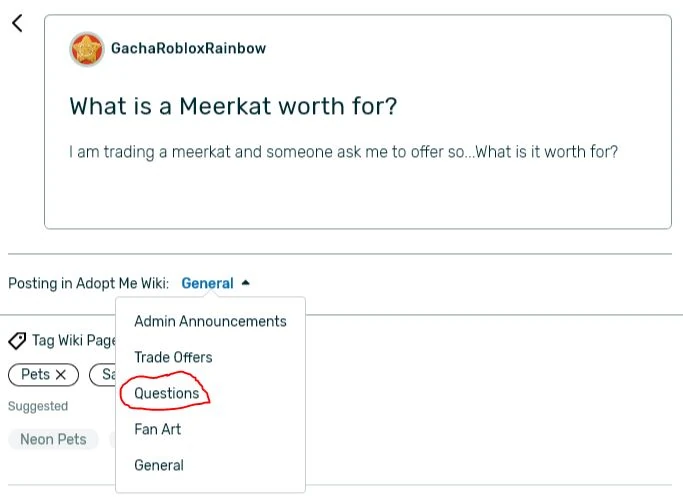Click the Pets tag chip label
Viewport: 683px width, 498px height.
pyautogui.click(x=35, y=375)
